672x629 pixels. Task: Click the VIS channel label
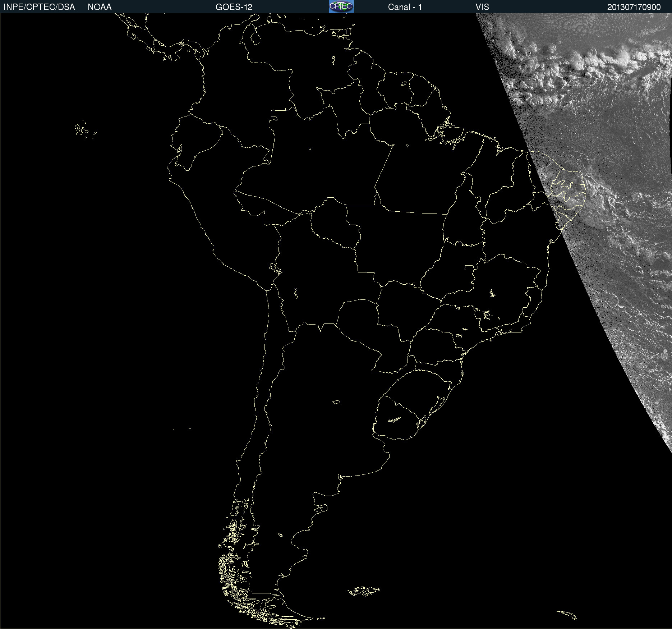tap(482, 7)
